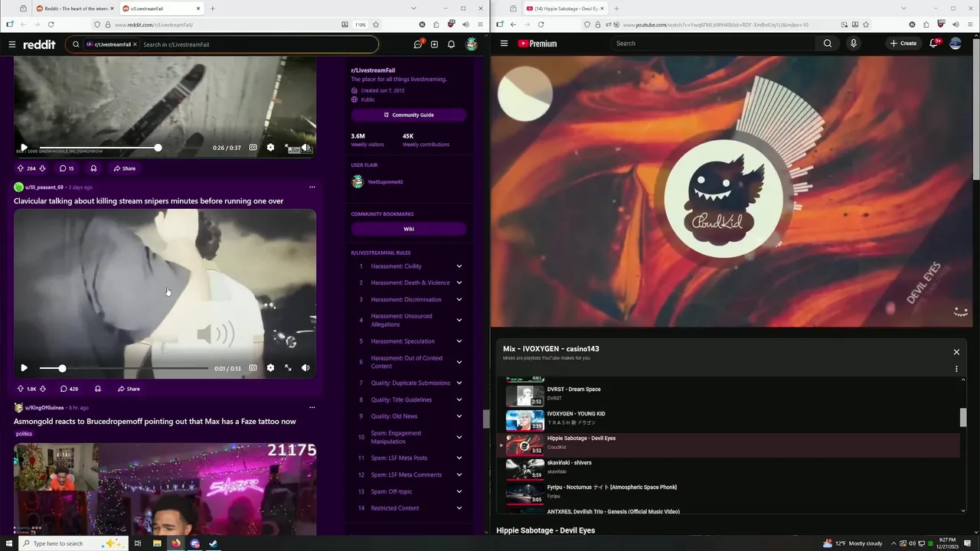Viewport: 980px width, 551px height.
Task: Upvote the post with 1.8K votes
Action: (x=20, y=389)
